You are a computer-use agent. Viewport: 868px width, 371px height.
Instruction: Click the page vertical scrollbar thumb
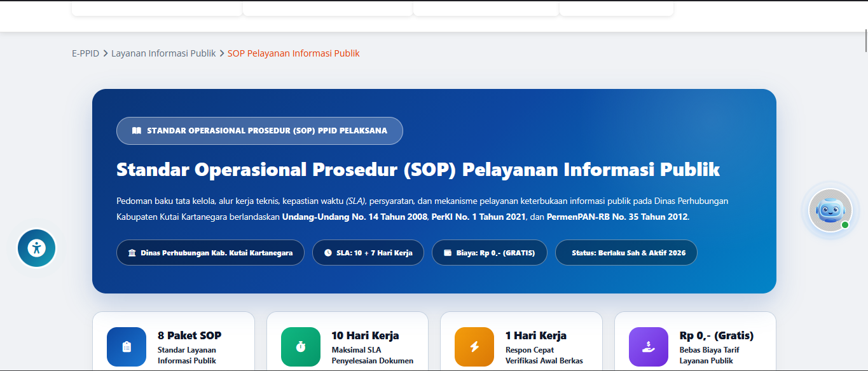click(x=865, y=40)
